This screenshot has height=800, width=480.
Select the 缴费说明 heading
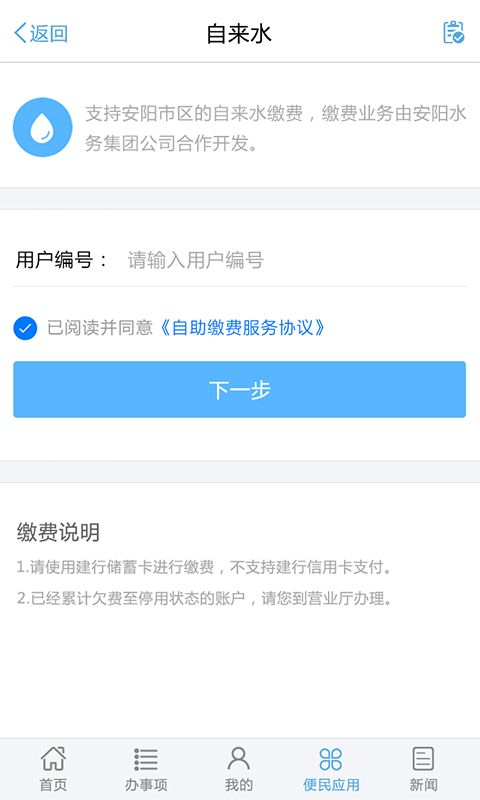(58, 532)
